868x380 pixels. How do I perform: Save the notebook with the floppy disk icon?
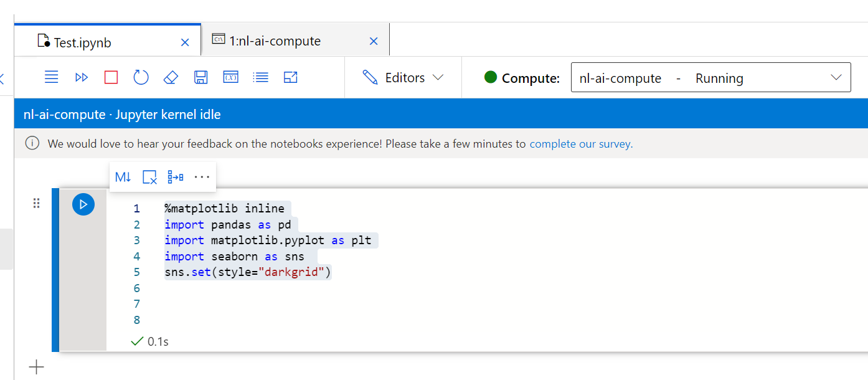pos(200,77)
